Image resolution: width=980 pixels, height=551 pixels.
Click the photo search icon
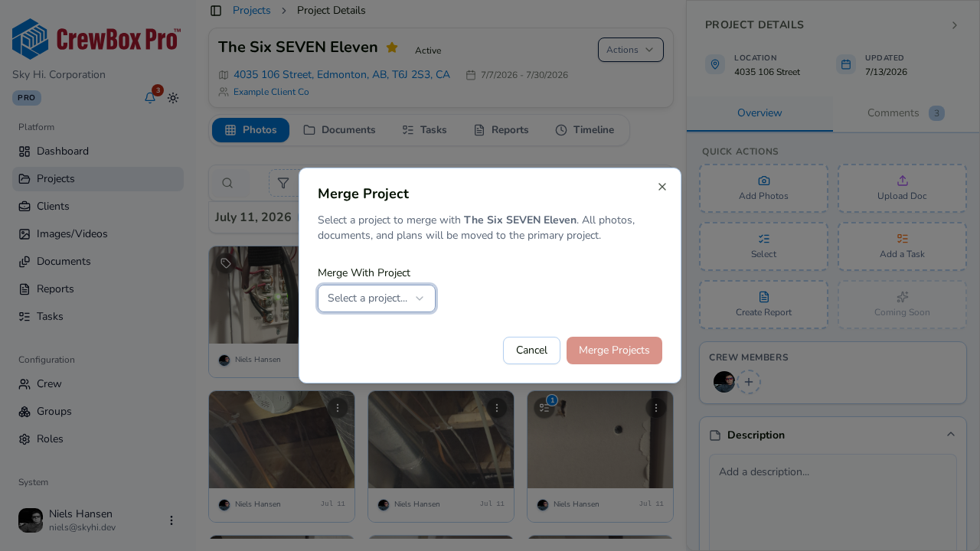tap(227, 183)
